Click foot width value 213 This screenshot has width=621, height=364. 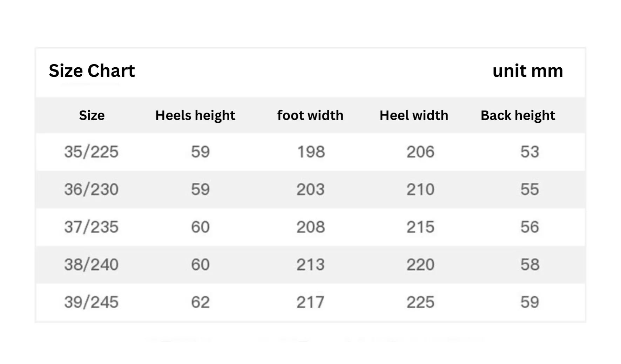click(311, 264)
